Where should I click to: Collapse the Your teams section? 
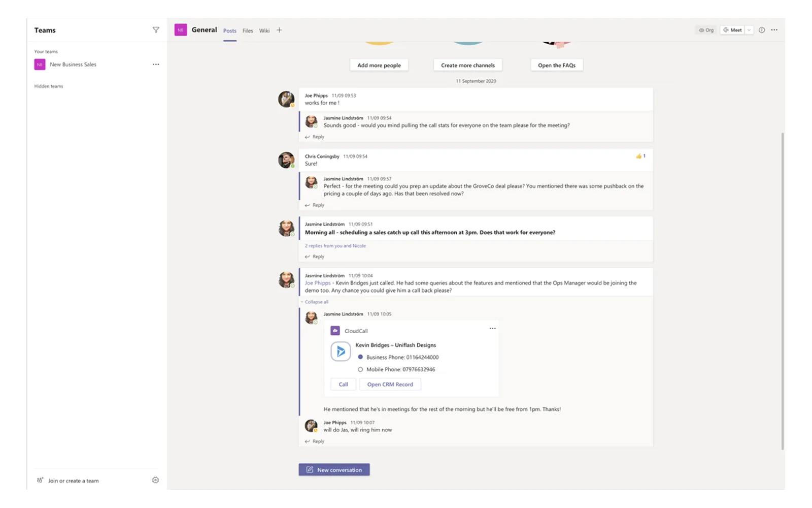[46, 52]
